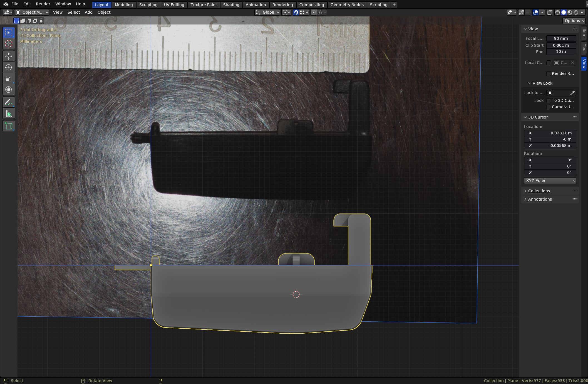Open the XYZ Euler rotation dropdown
The height and width of the screenshot is (384, 588).
coord(550,180)
